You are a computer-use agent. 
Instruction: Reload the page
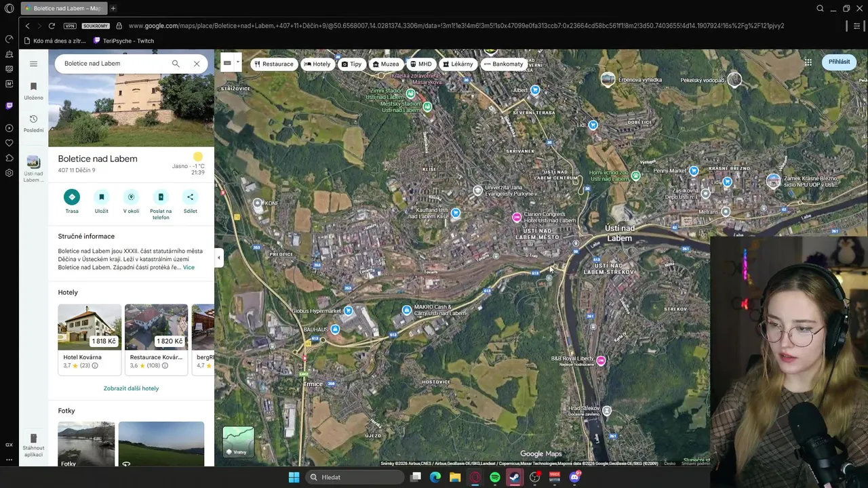point(52,26)
